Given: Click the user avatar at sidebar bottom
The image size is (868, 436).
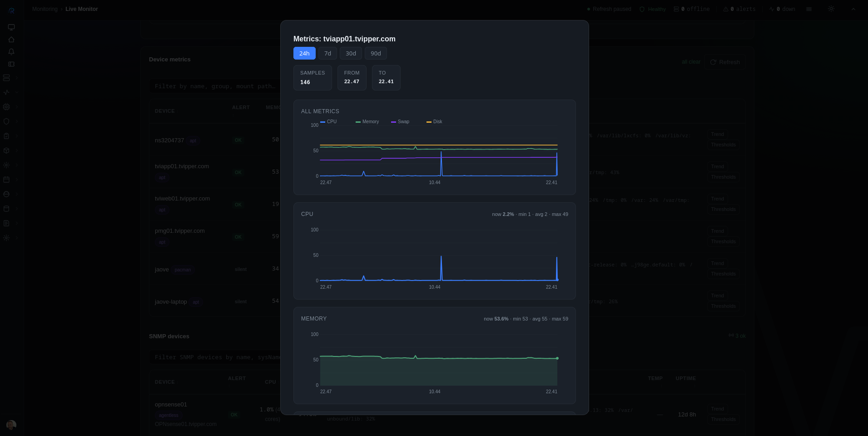Looking at the screenshot, I should point(11,425).
